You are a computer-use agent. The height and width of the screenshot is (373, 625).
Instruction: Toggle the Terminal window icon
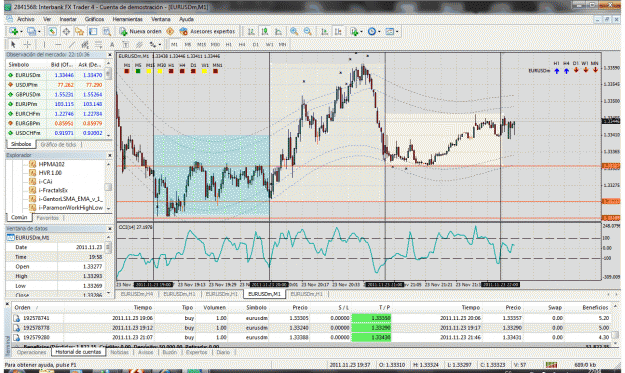(93, 31)
